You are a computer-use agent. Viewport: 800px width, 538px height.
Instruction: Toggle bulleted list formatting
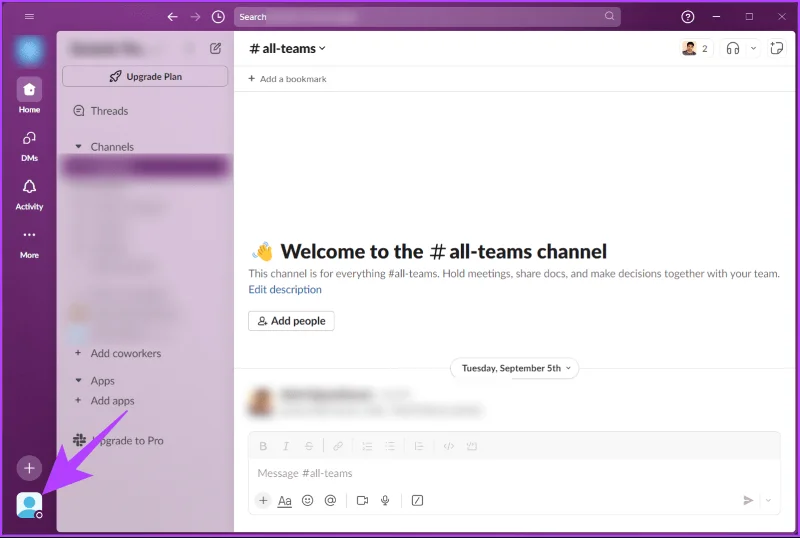[390, 446]
